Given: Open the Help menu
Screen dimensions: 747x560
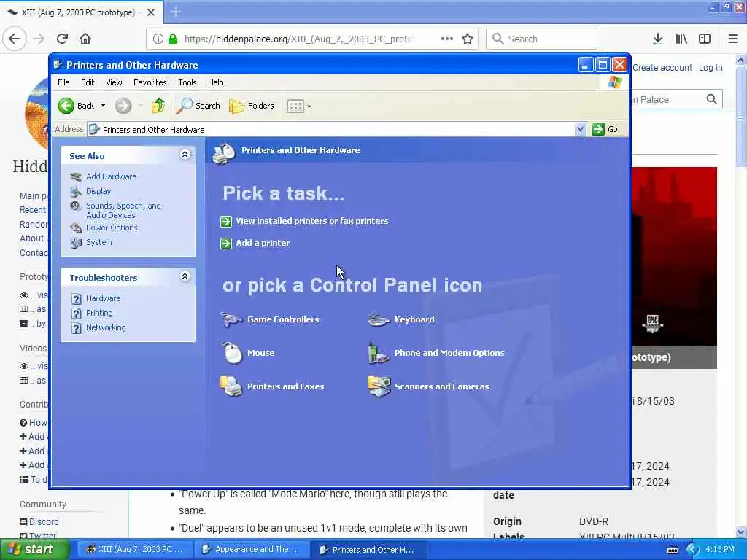Looking at the screenshot, I should (215, 82).
